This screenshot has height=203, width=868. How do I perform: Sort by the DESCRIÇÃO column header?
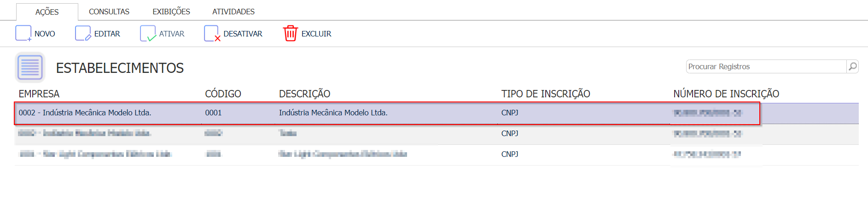click(304, 94)
